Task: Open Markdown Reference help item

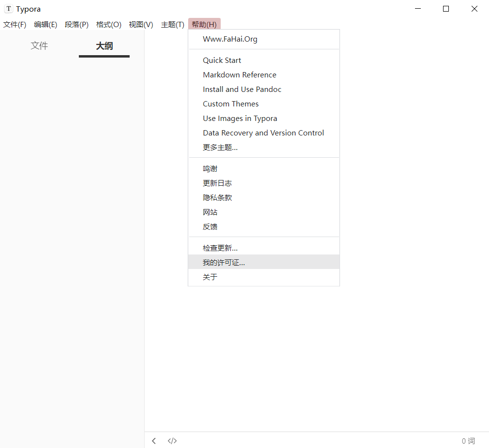Action: pos(264,75)
